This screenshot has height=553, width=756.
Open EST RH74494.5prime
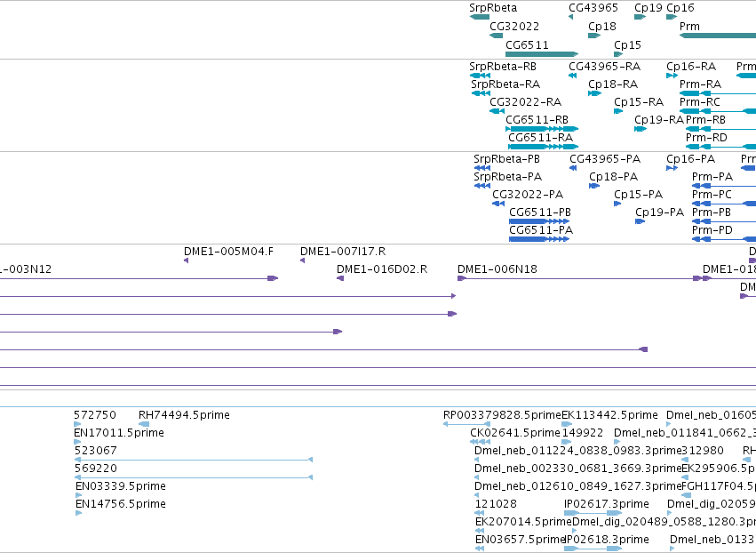click(184, 415)
